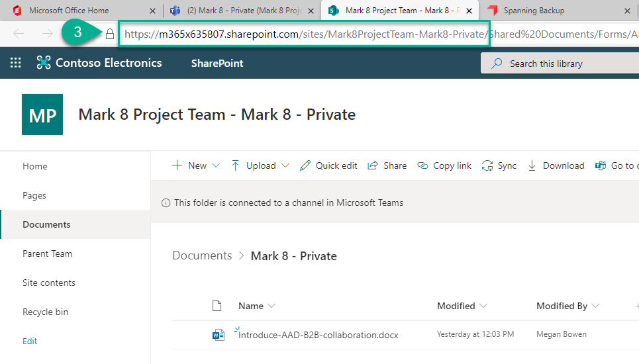
Task: Close the Microsoft Office Home tab
Action: [x=152, y=11]
